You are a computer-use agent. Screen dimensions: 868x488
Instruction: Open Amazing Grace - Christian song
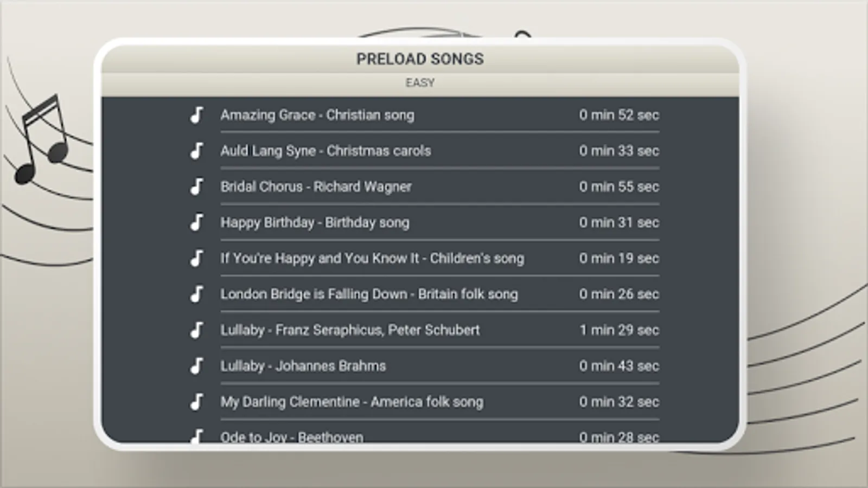317,115
